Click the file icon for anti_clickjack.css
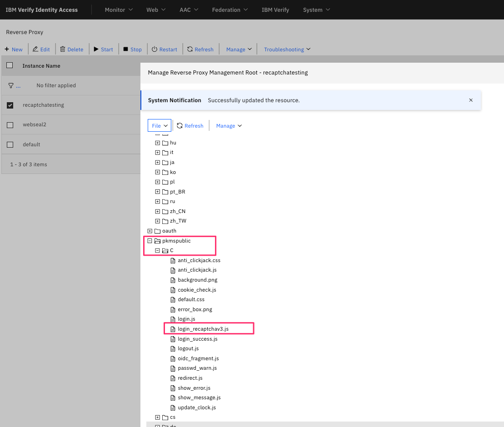Image resolution: width=504 pixels, height=427 pixels. (x=173, y=261)
